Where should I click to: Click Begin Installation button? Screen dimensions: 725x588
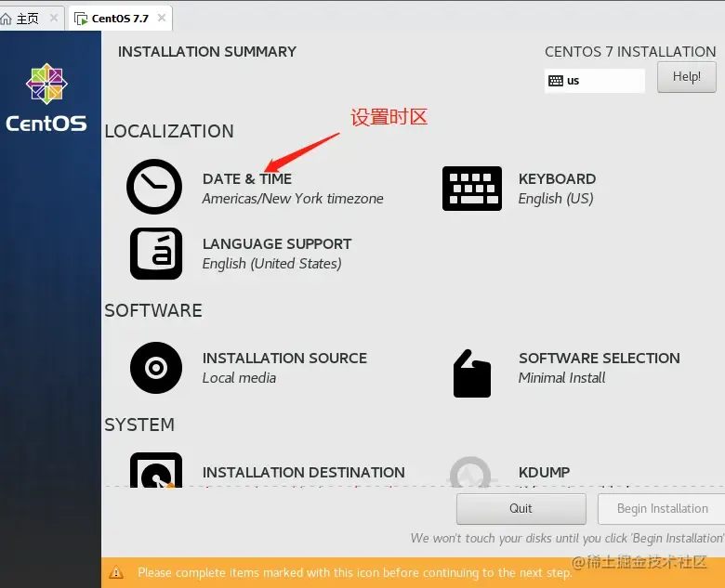coord(662,508)
